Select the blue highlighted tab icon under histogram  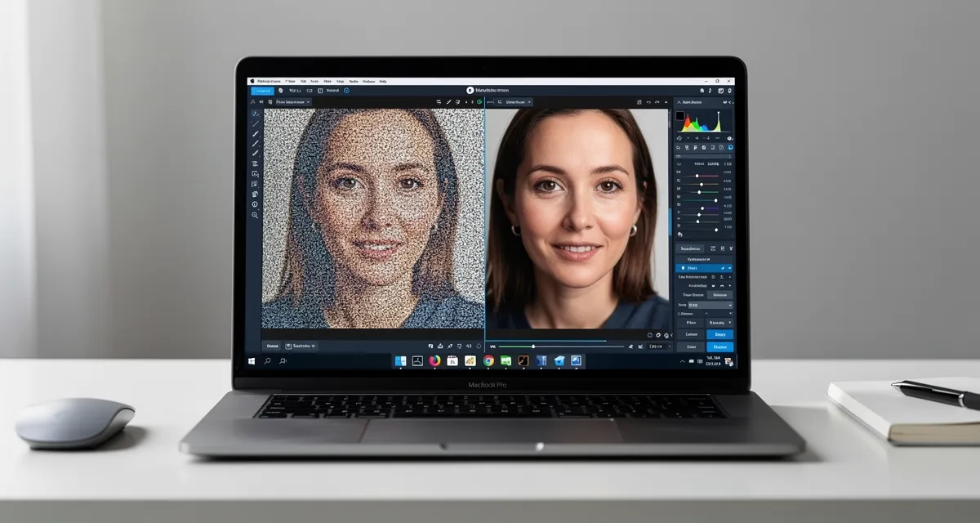730,147
